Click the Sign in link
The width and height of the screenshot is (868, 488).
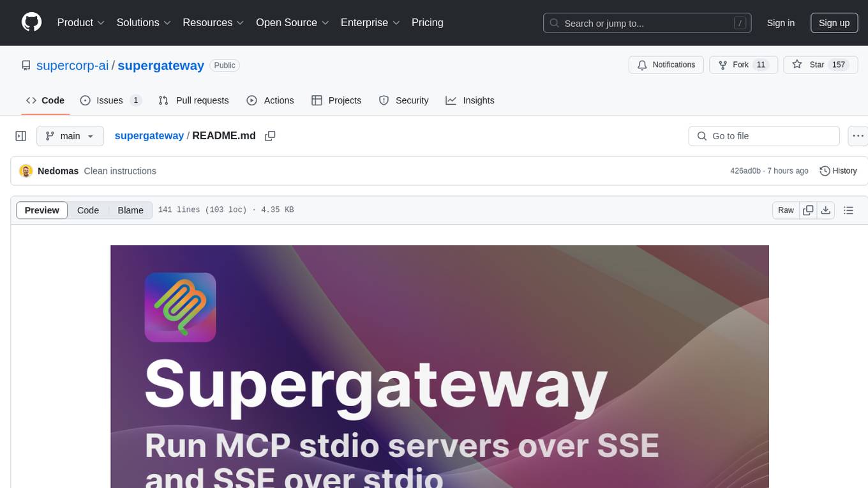tap(781, 23)
